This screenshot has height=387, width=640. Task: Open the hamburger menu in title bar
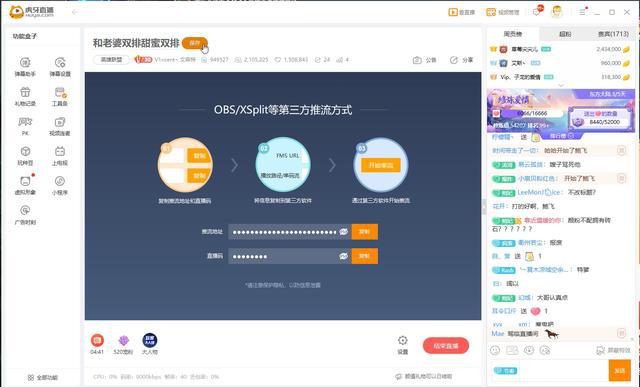click(x=582, y=12)
